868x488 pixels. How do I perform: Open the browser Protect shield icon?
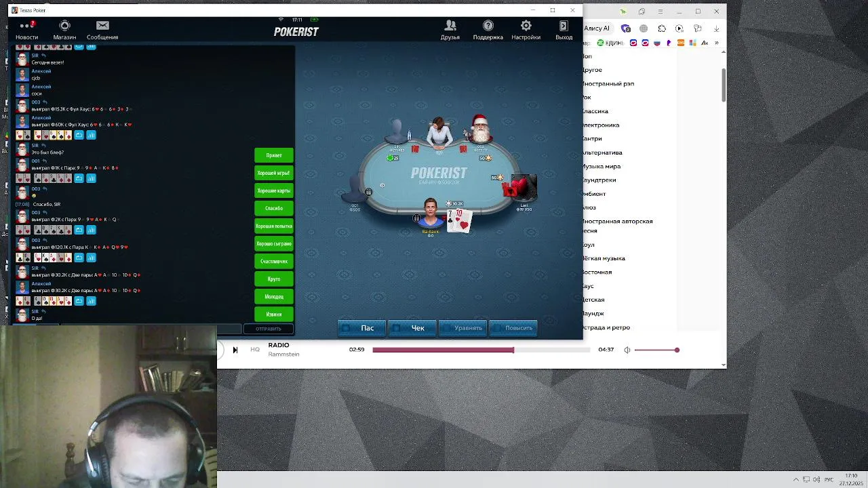(x=626, y=28)
